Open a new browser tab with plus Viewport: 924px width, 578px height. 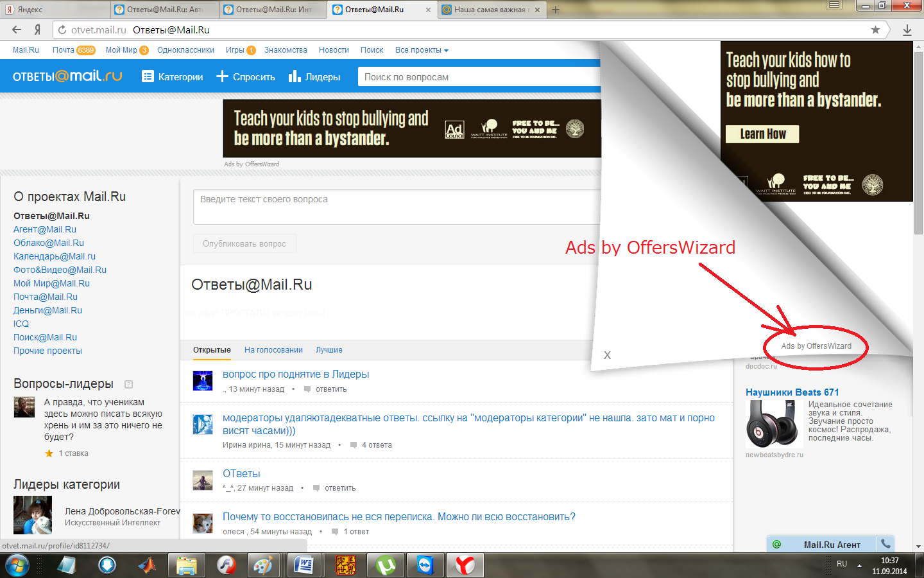click(556, 10)
